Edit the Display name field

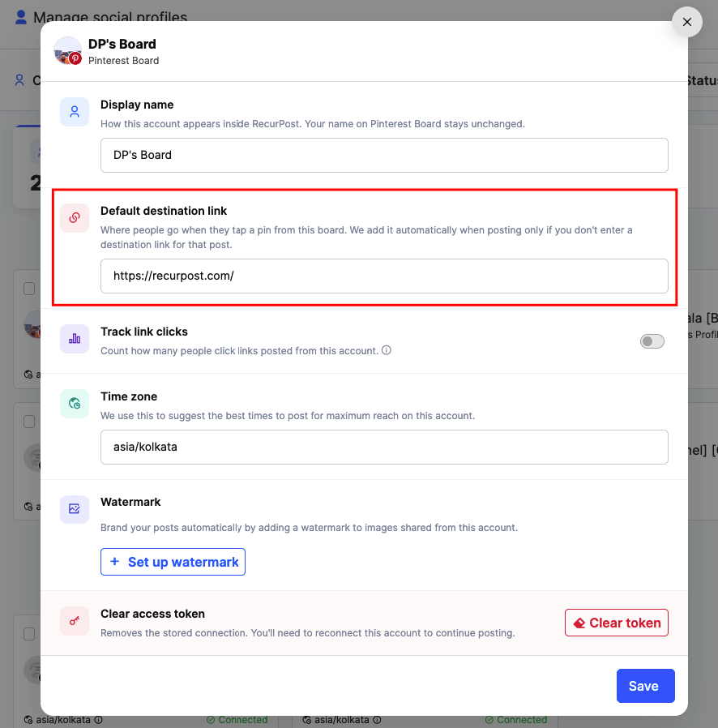384,155
